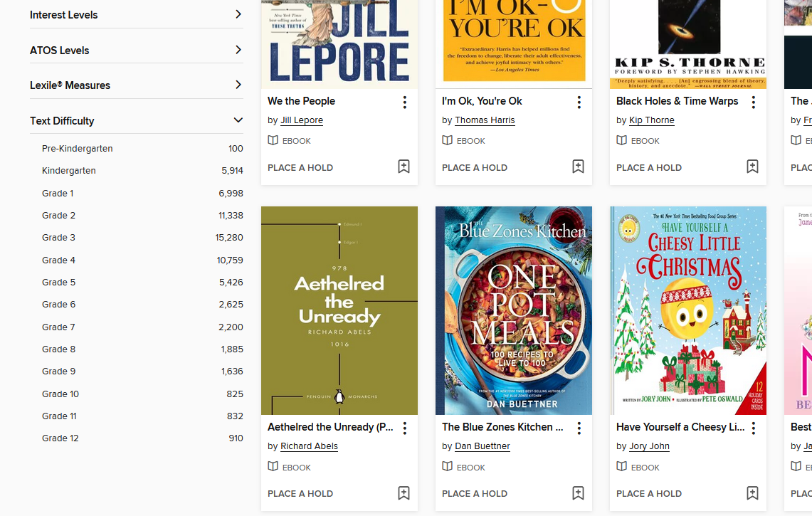Expand the ATOS Levels filter
812x516 pixels.
pos(238,50)
